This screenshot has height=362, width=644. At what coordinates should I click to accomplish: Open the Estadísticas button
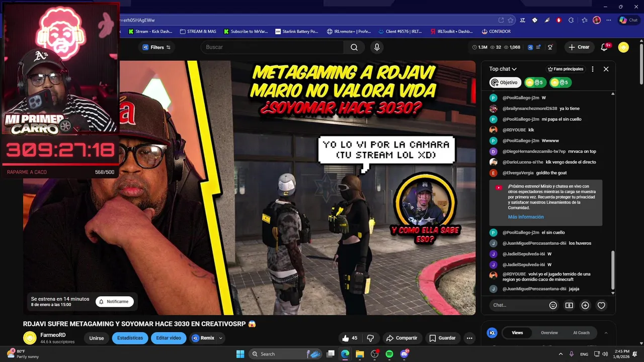tap(130, 338)
